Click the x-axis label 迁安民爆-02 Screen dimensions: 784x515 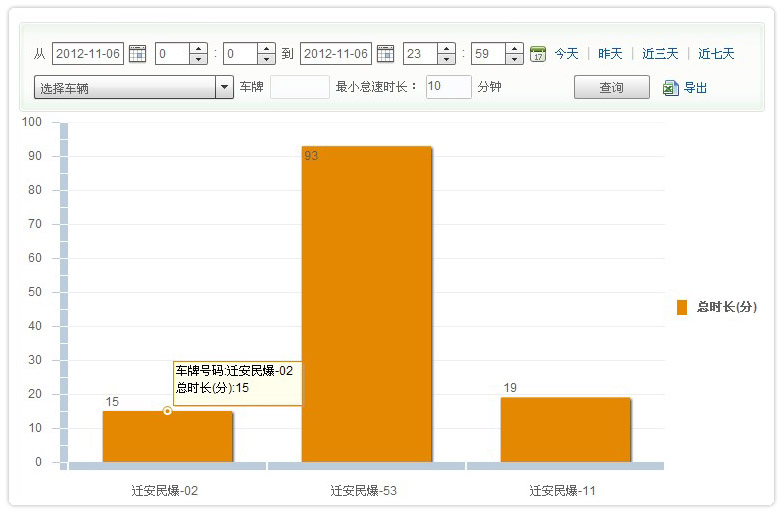point(164,490)
